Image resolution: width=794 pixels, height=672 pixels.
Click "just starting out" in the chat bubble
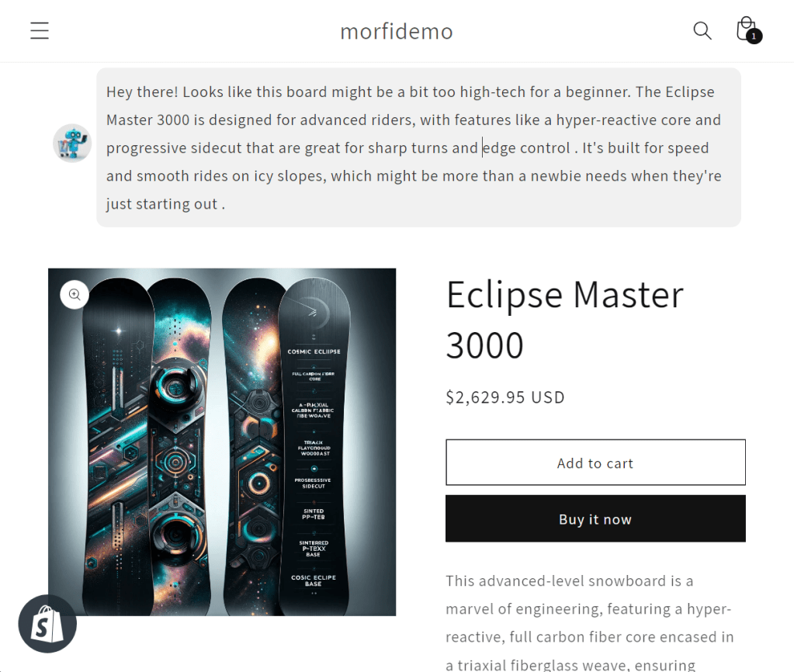(x=161, y=204)
